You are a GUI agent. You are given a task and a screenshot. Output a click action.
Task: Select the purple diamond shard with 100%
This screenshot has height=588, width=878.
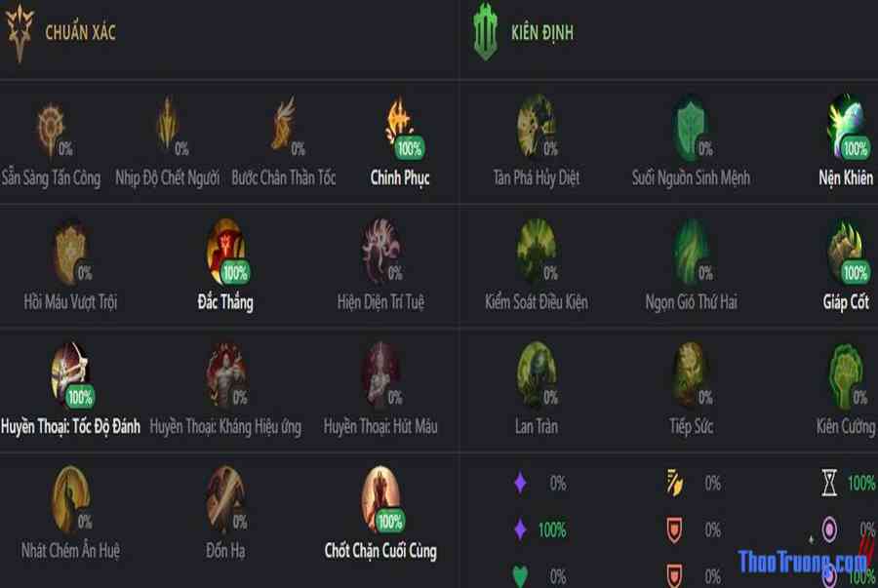520,529
